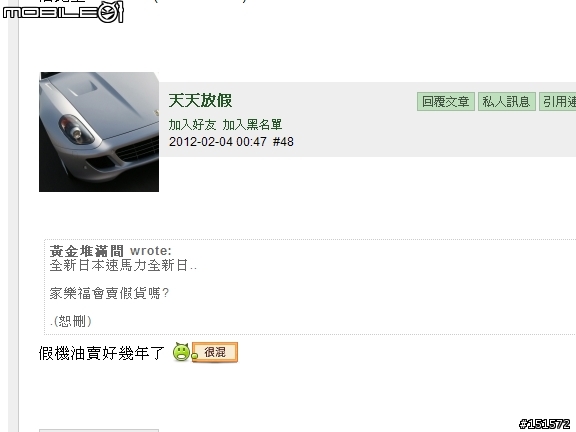
Task: Click the 回覆文章 reply button
Action: pos(446,101)
